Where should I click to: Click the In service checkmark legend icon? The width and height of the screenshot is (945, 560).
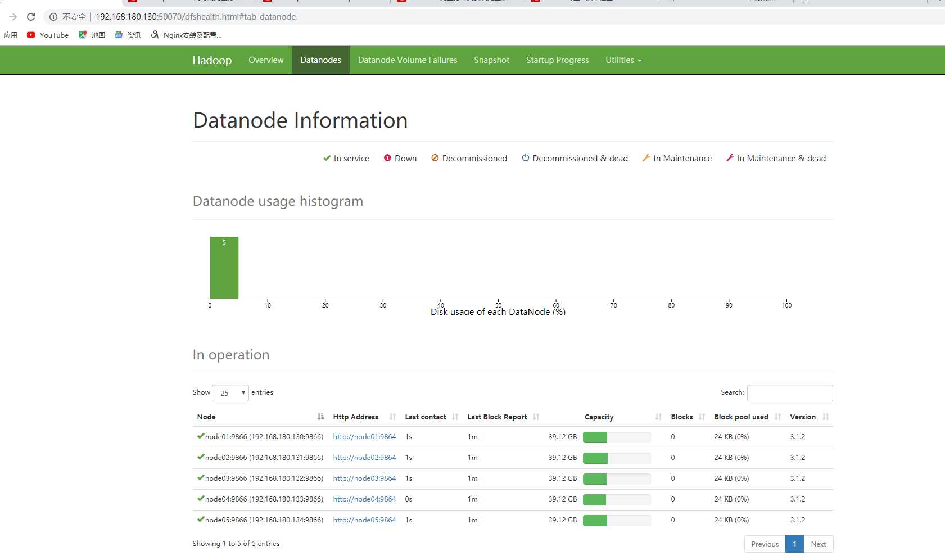[327, 159]
